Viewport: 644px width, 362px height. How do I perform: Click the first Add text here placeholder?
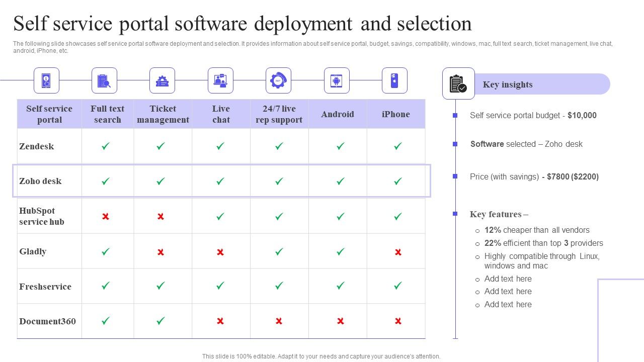pyautogui.click(x=508, y=279)
